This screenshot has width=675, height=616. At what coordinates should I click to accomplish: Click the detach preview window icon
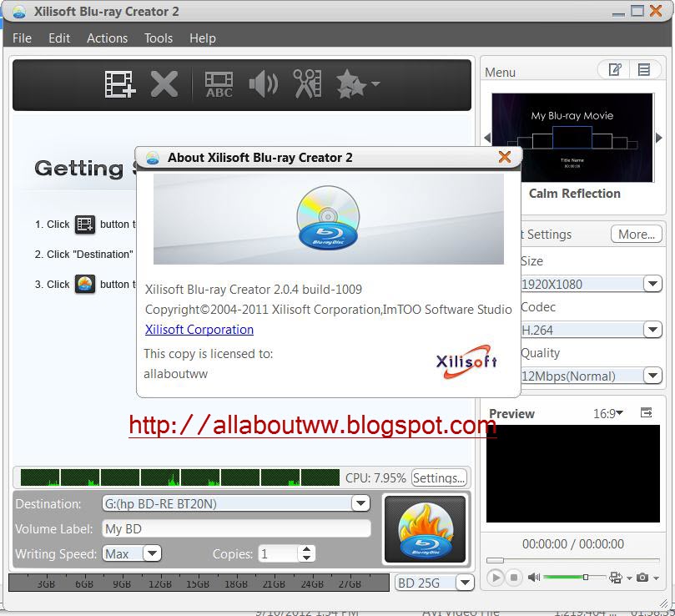[x=646, y=412]
